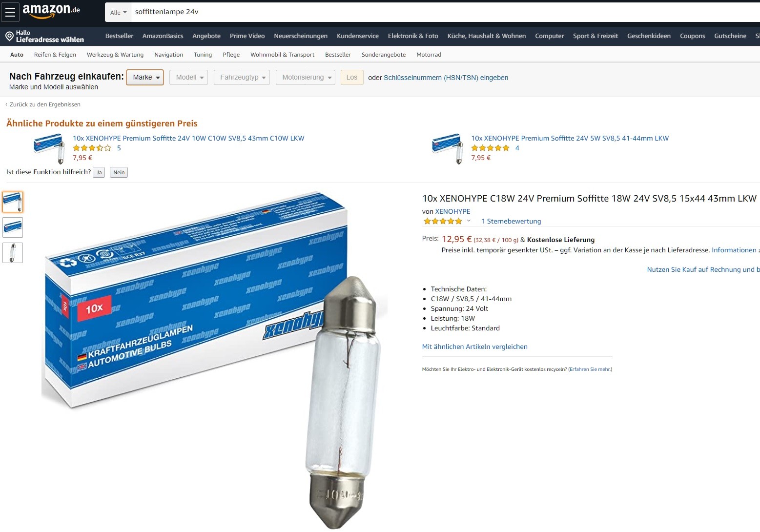Screen dimensions: 760x532
Task: Switch to Werkzeug & Wartung tab
Action: (115, 55)
